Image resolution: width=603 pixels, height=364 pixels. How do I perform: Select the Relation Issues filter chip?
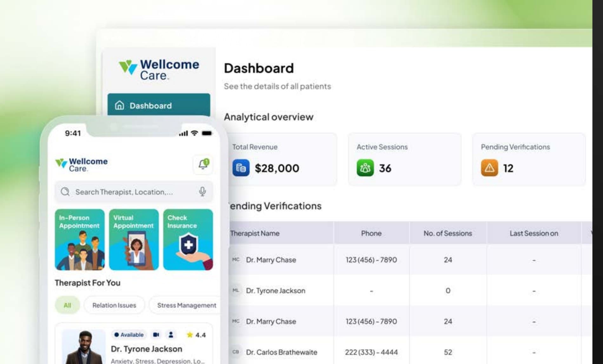114,305
